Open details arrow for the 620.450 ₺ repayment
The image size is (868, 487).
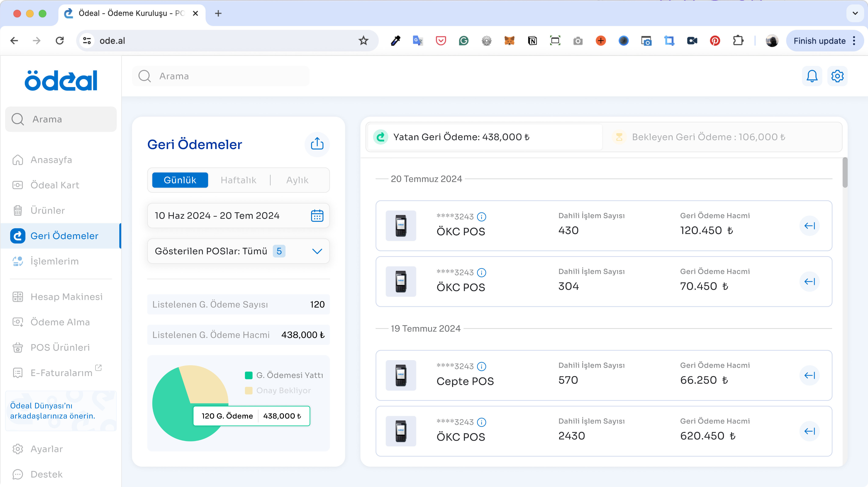(809, 432)
